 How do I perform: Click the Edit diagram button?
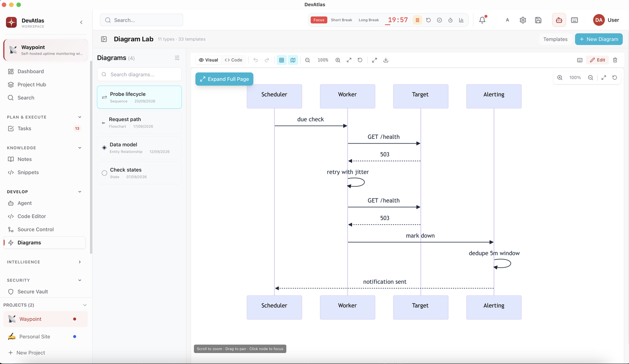598,60
